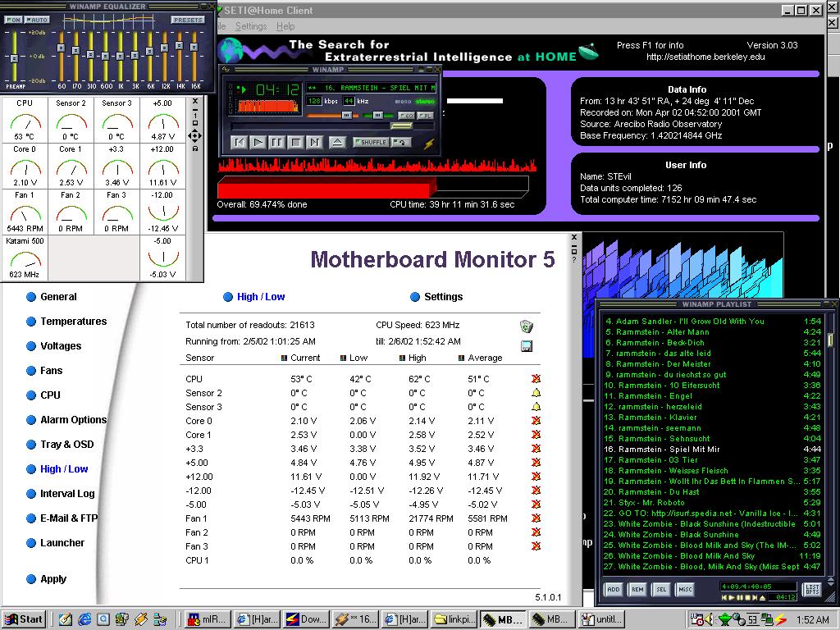This screenshot has width=840, height=630.
Task: Toggle the alarm icon for the CPU row
Action: (536, 379)
